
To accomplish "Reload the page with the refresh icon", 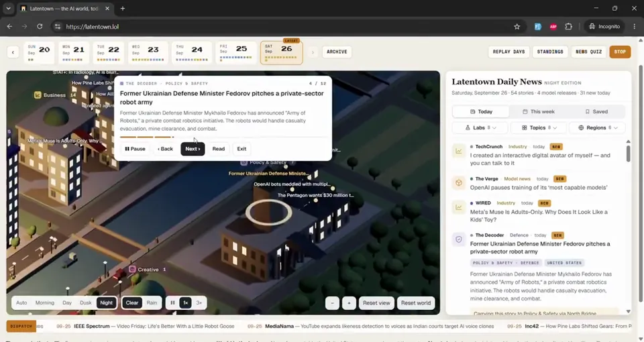I will pos(40,26).
